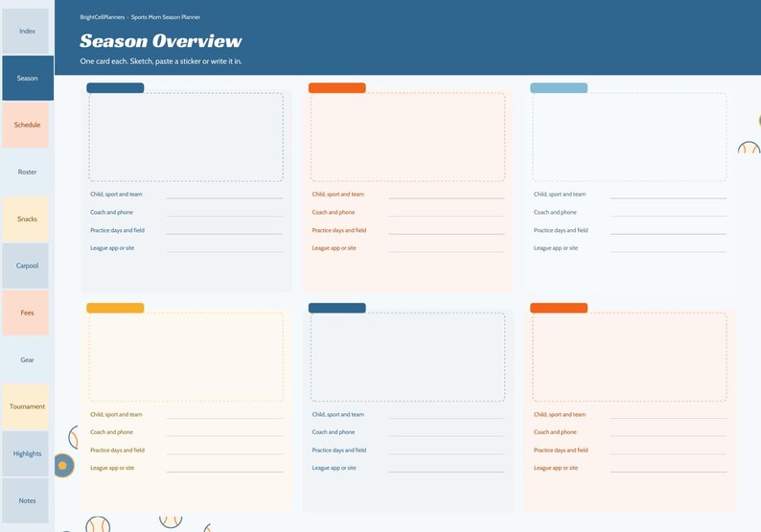Select the 'League app or site' label in the upper orange card

[x=334, y=248]
